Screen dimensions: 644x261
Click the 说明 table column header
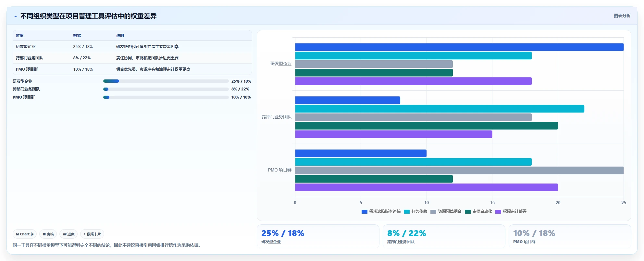point(120,36)
